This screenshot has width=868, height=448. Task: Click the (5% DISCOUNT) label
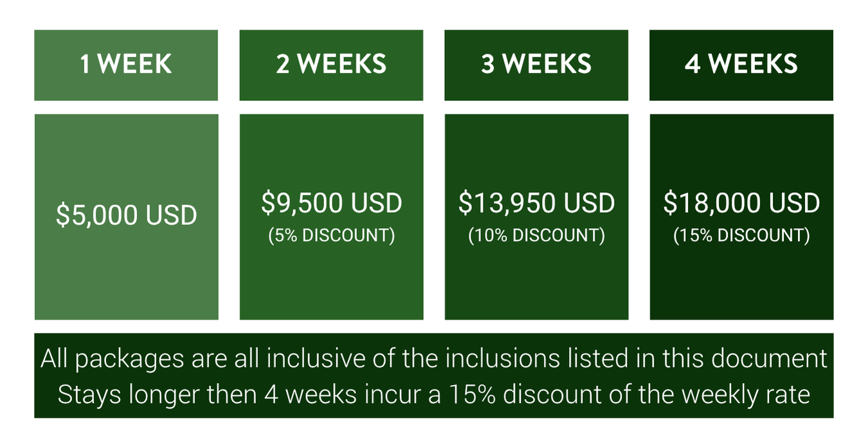(331, 235)
